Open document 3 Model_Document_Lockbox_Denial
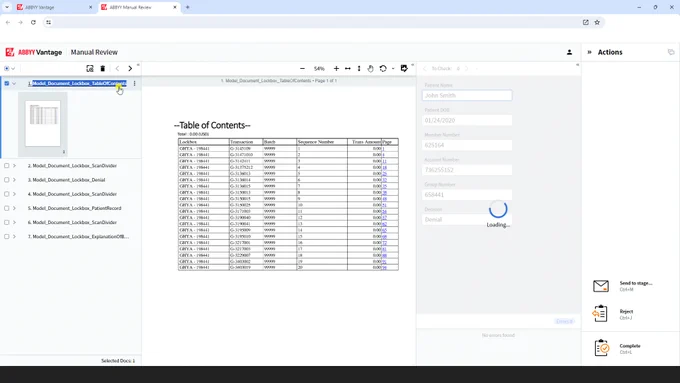 (66, 180)
